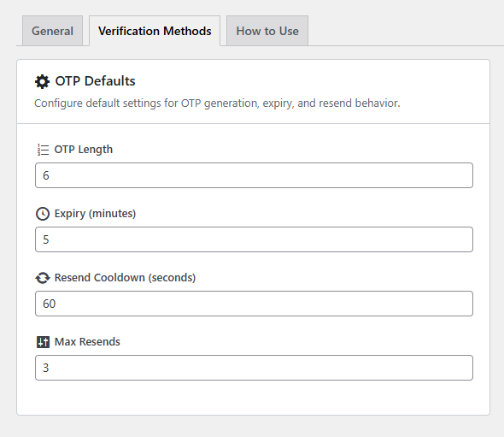Viewport: 504px width, 437px height.
Task: Switch to the General tab
Action: point(52,31)
